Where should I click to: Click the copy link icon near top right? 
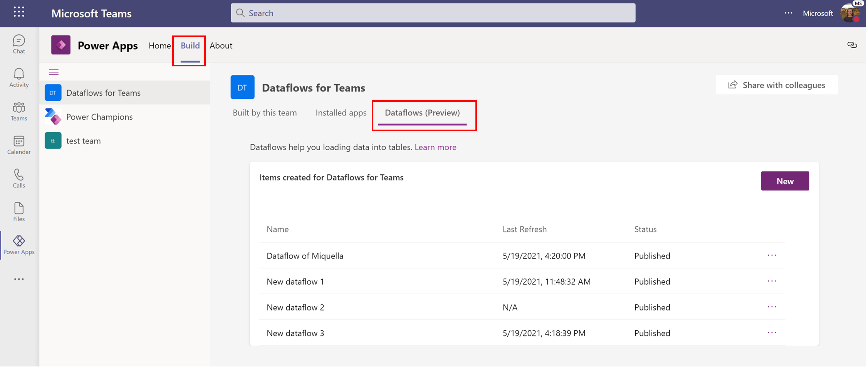852,45
